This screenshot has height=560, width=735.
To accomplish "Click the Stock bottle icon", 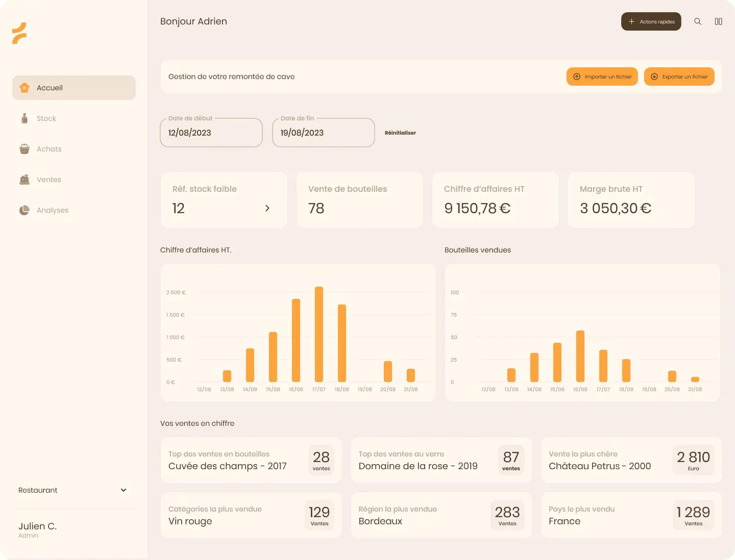I will [x=24, y=118].
